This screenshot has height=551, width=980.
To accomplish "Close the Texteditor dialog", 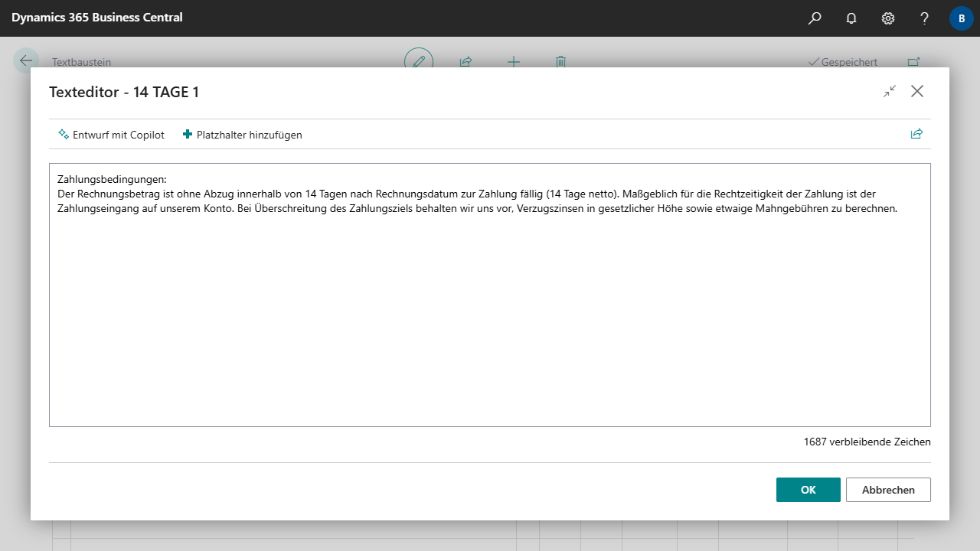I will [x=917, y=91].
